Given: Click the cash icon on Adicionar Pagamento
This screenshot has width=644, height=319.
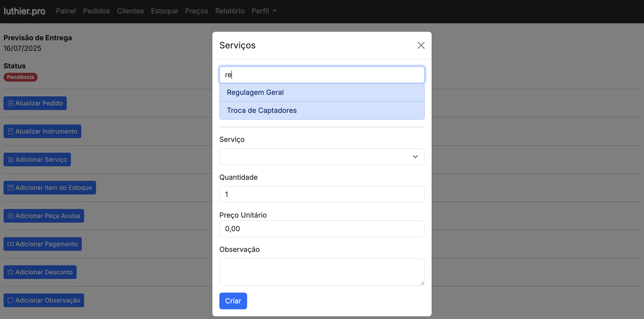Looking at the screenshot, I should pyautogui.click(x=11, y=244).
